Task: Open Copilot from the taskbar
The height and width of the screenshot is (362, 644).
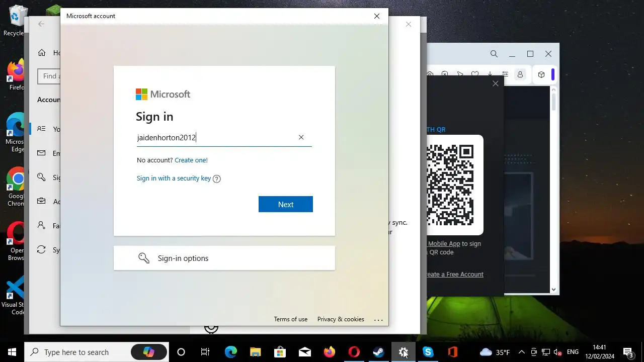Action: [x=149, y=352]
